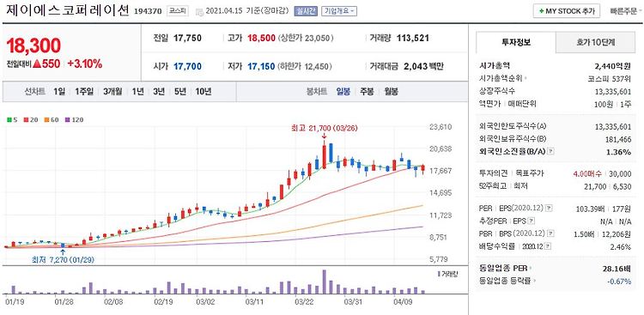Select the 3년 line chart period

[x=159, y=92]
